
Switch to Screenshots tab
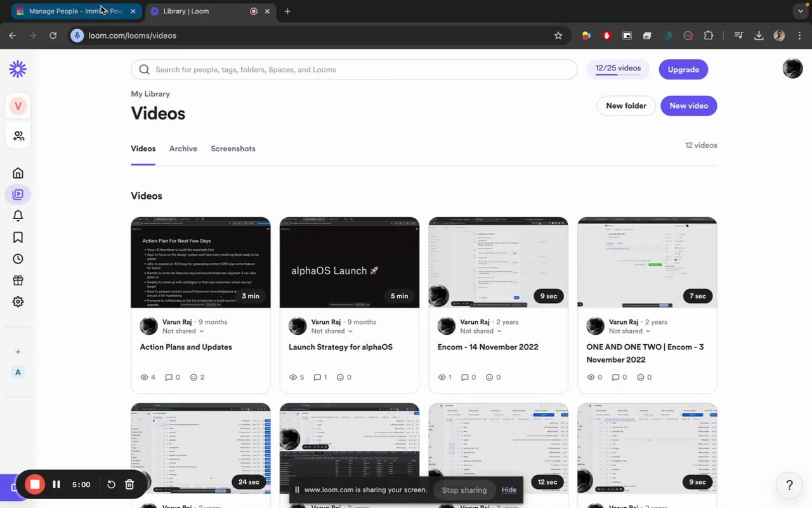coord(233,149)
